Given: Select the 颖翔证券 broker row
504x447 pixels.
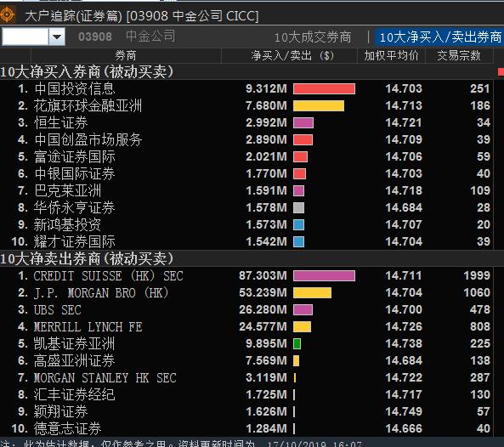Looking at the screenshot, I should [x=246, y=411].
